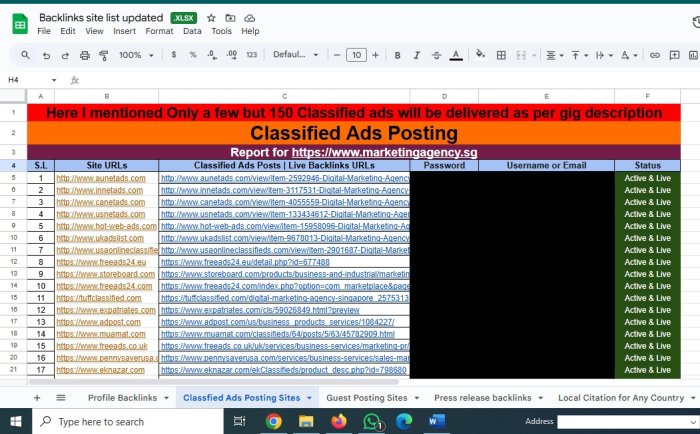Toggle strikethrough formatting
The height and width of the screenshot is (434, 700).
[x=436, y=55]
